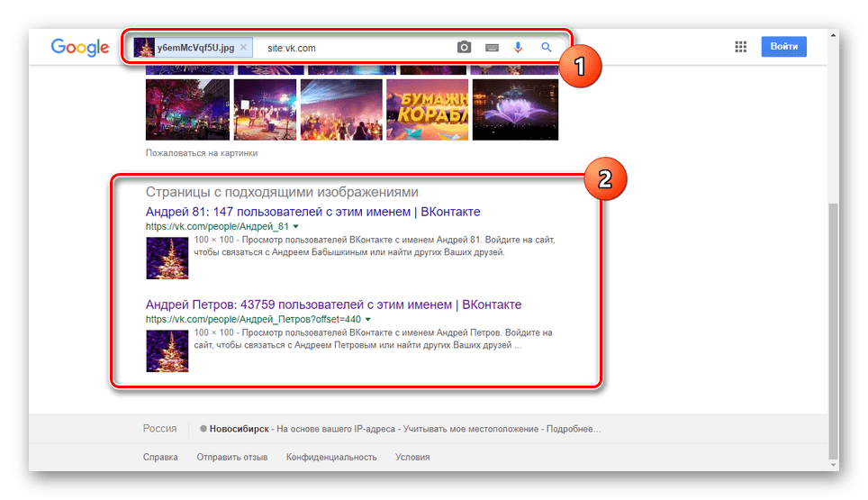Open the night city lights thumbnail

tap(187, 110)
